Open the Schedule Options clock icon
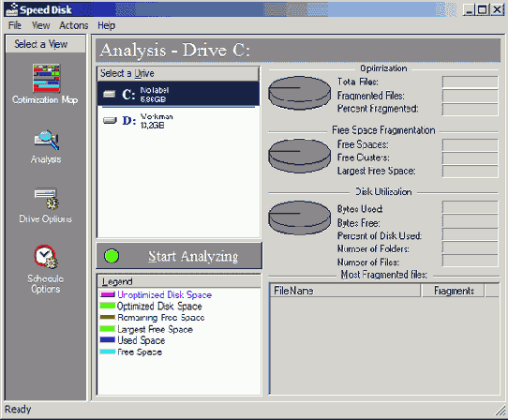This screenshot has height=420, width=508. 46,257
